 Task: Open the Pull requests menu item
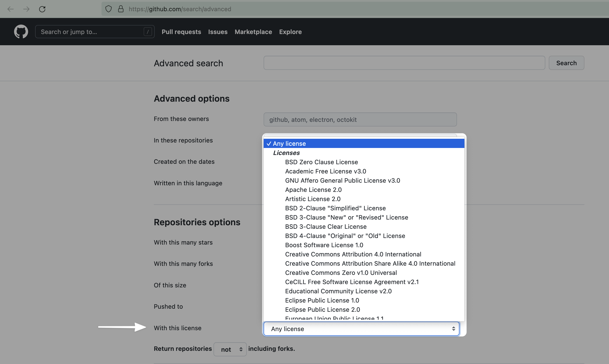181,32
